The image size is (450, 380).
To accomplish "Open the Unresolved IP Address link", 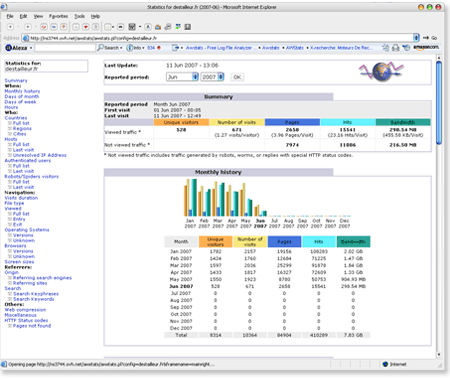I will coord(40,155).
